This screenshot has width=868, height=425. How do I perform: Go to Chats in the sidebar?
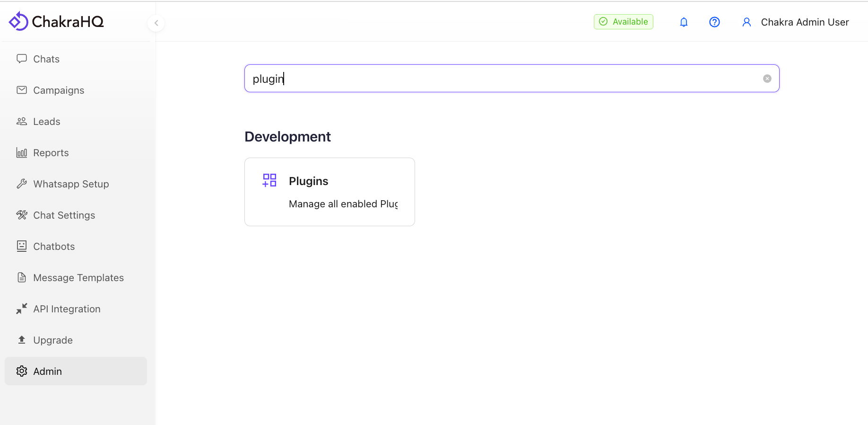tap(46, 59)
